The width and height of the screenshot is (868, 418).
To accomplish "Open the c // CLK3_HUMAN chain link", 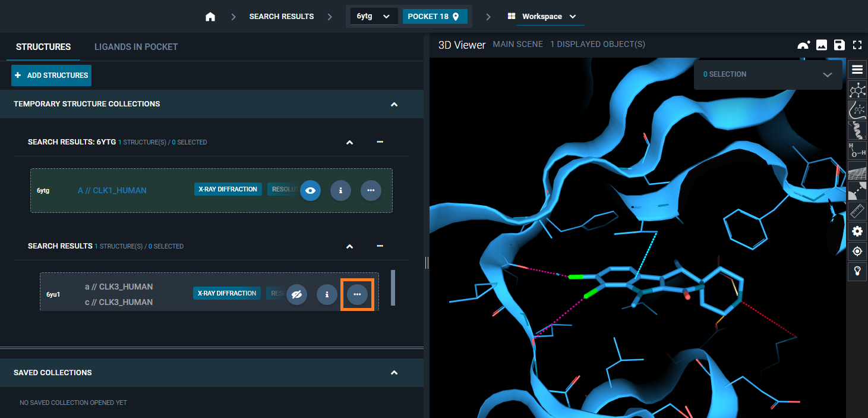I will (x=119, y=302).
